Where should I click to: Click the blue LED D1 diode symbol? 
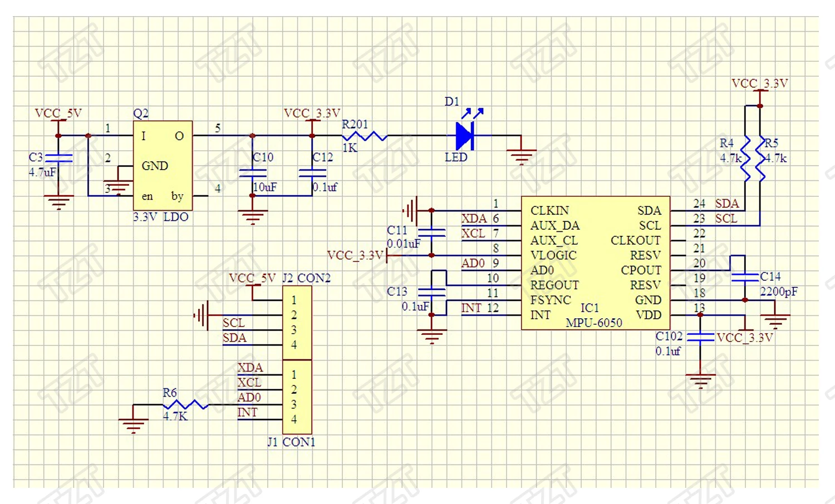pos(465,135)
